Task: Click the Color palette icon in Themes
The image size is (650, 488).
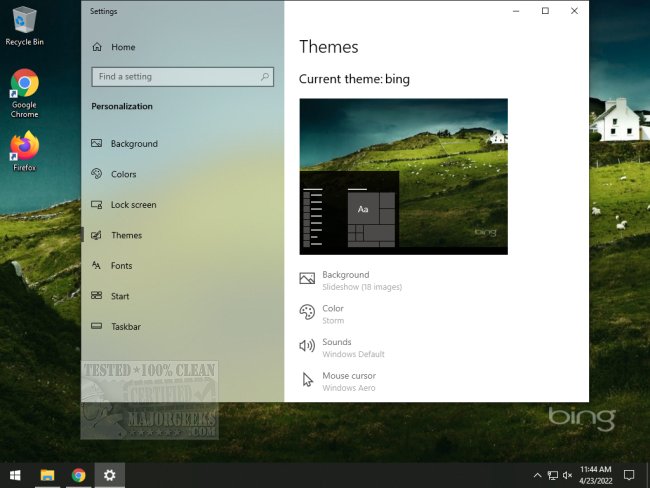Action: pos(307,312)
